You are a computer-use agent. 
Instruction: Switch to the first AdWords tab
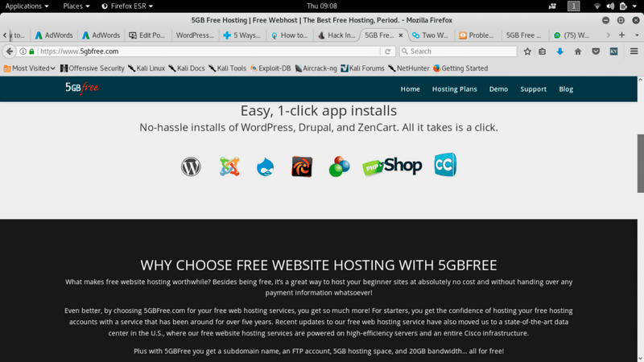[x=54, y=35]
